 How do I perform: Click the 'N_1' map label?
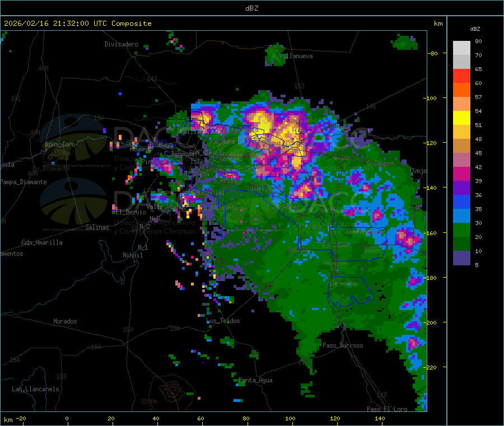point(143,247)
